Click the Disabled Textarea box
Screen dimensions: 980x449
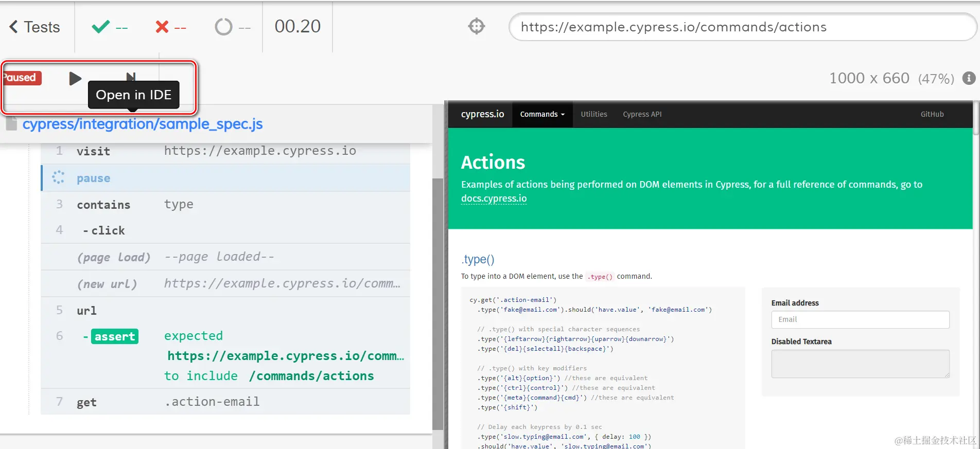pyautogui.click(x=860, y=364)
